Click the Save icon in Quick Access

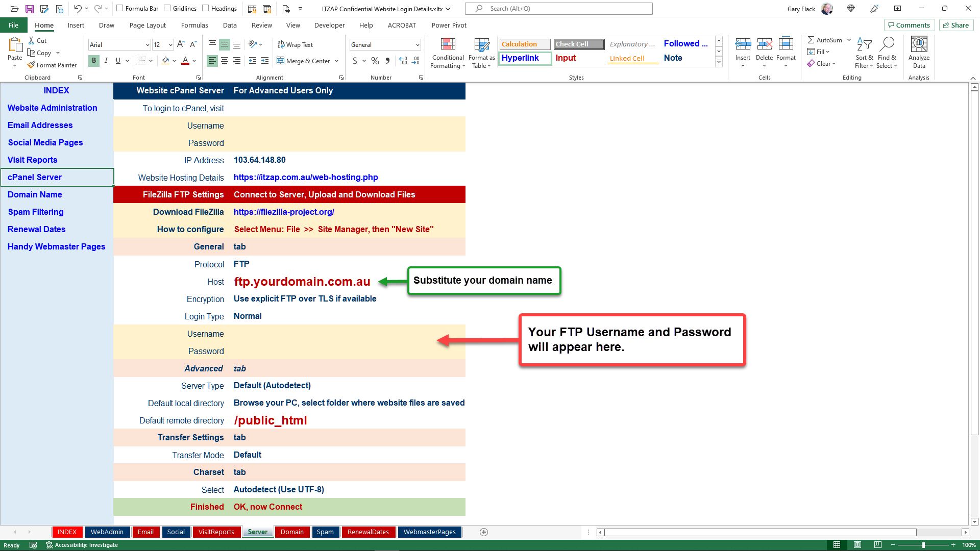tap(29, 9)
